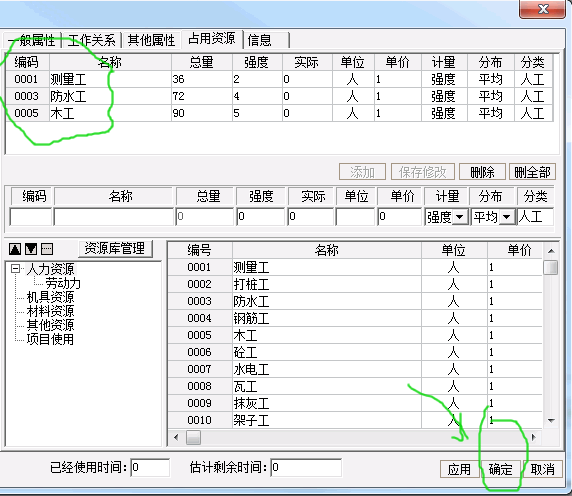Select the 钢筋工 row in resource list
572x496 pixels.
point(355,318)
